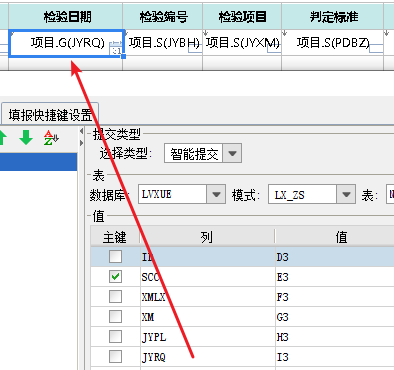Click the green move-up arrow icon
The height and width of the screenshot is (370, 394).
pos(3,137)
